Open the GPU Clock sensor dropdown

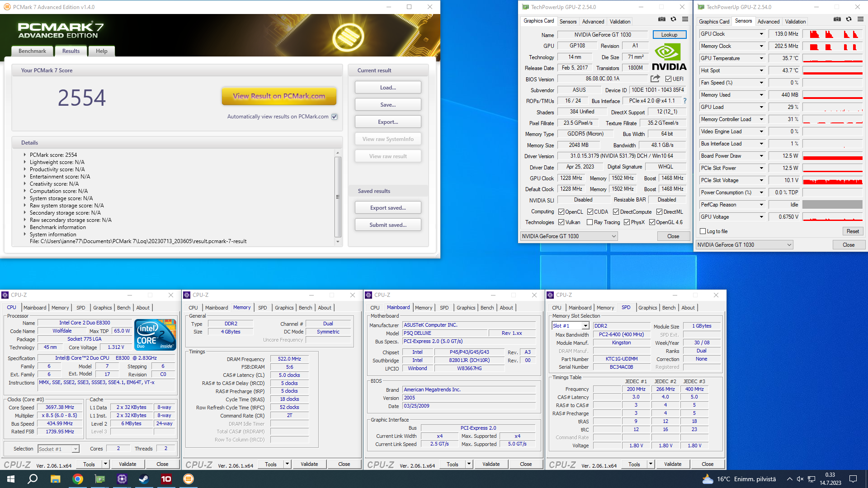(x=761, y=34)
